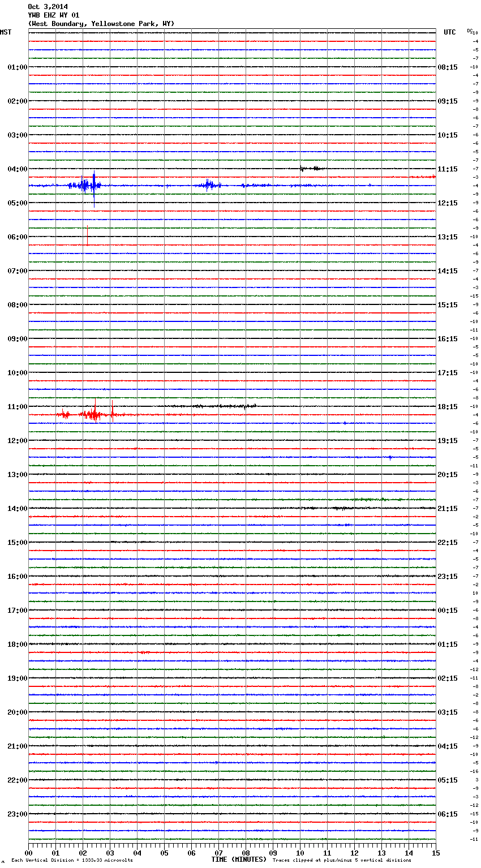The image size is (481, 868).
Task: Click minute tick label "05" on bottom axis
Action: pyautogui.click(x=164, y=853)
